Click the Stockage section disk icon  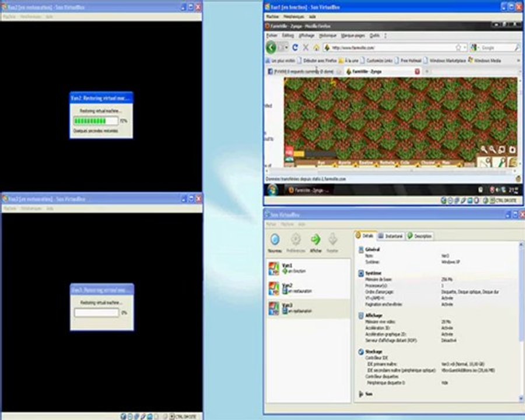[x=361, y=352]
